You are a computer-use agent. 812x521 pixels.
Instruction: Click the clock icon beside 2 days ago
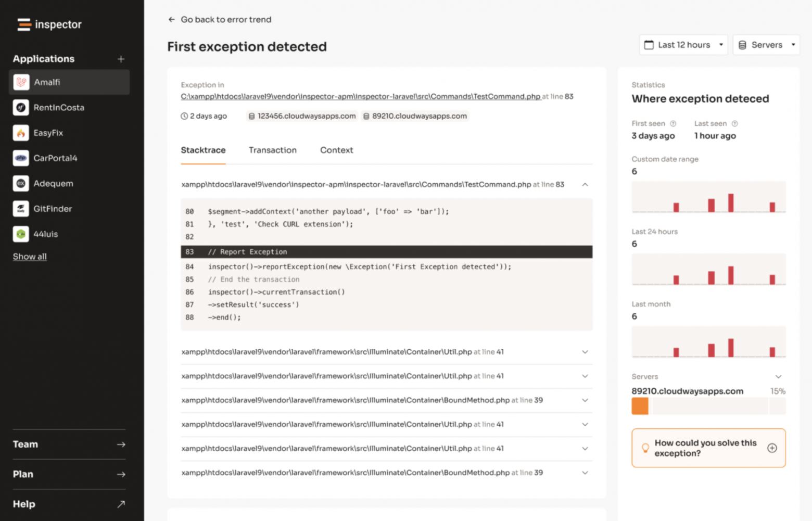(x=183, y=116)
